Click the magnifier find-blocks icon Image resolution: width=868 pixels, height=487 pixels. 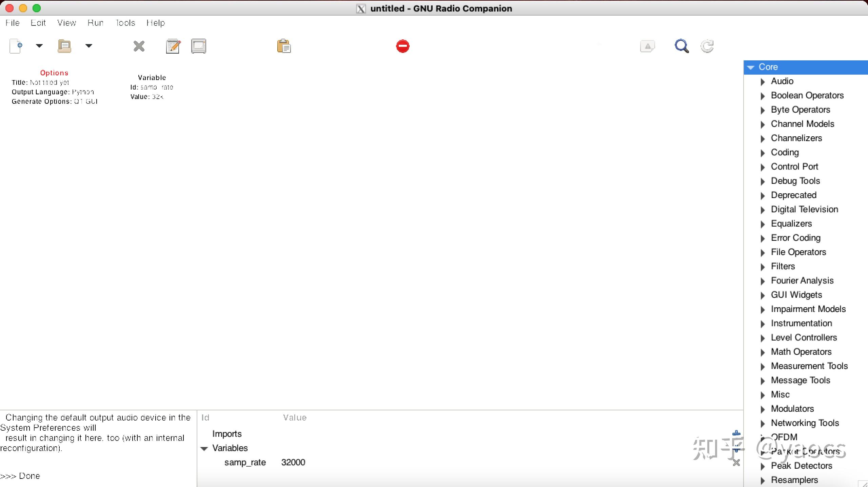tap(682, 46)
